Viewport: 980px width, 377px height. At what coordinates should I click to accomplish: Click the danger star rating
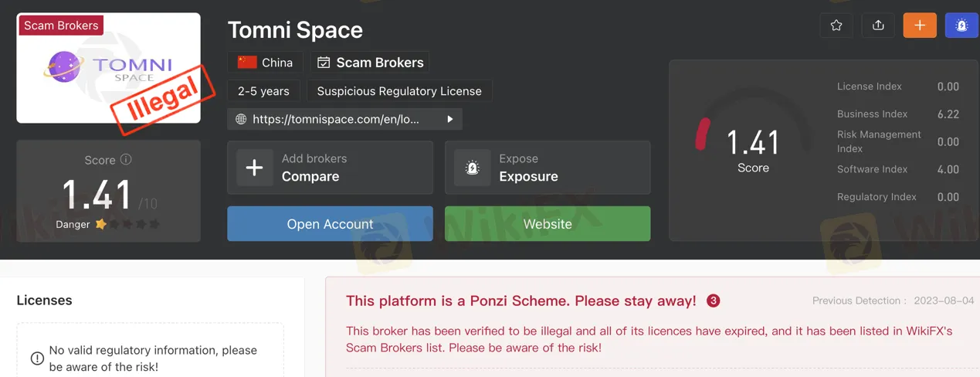click(x=127, y=224)
